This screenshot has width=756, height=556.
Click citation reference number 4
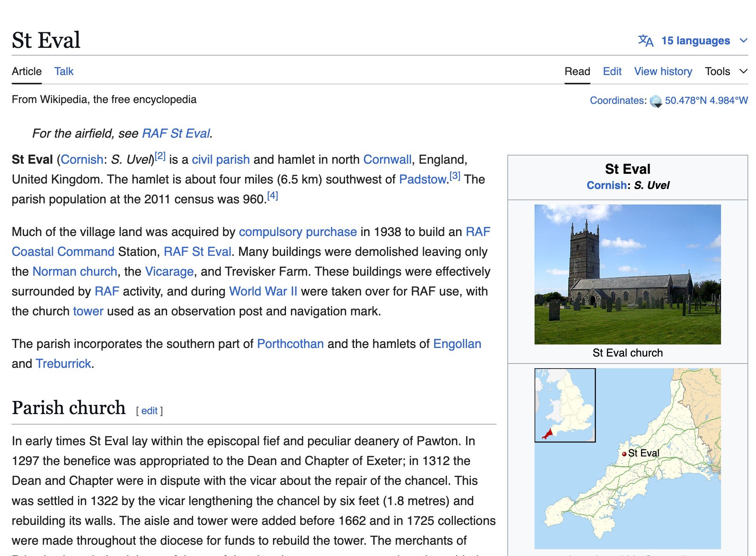273,196
